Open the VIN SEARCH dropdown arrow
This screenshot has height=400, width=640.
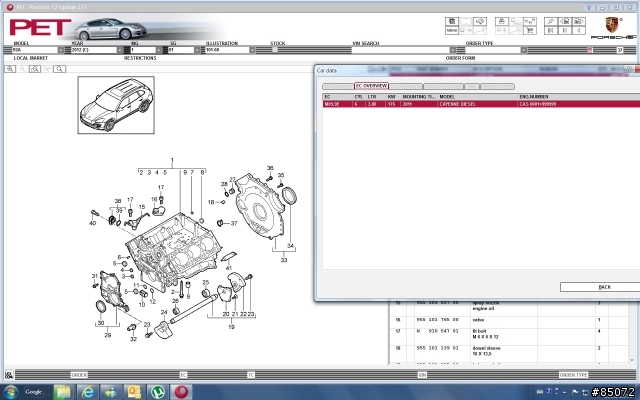pos(453,50)
